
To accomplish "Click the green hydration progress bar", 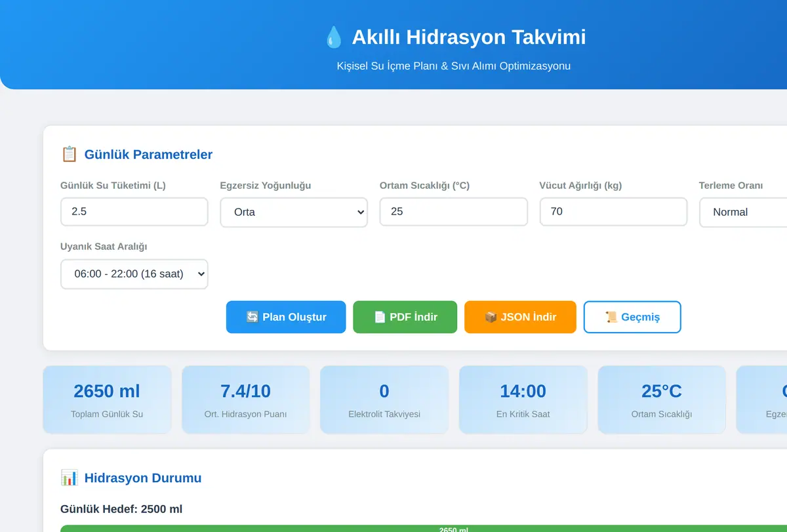I will coord(424,529).
